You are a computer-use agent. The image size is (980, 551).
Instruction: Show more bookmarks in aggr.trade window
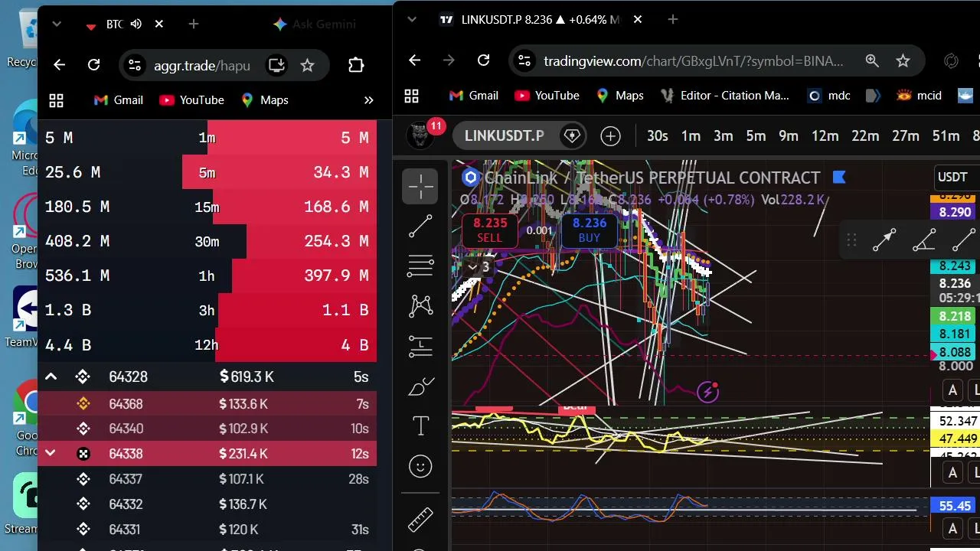pos(368,100)
